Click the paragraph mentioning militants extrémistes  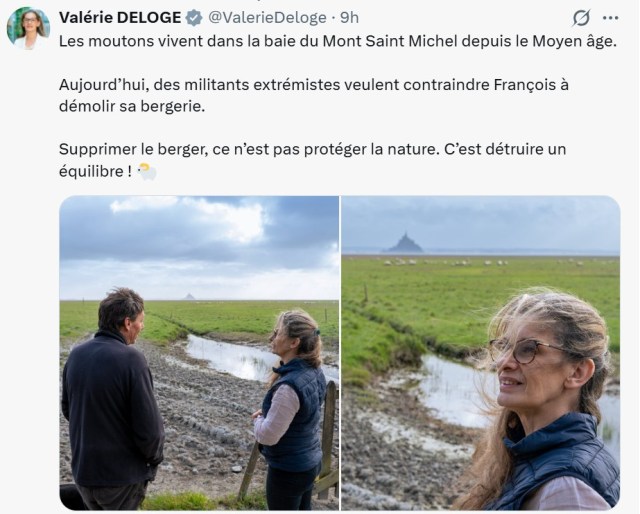pos(314,96)
